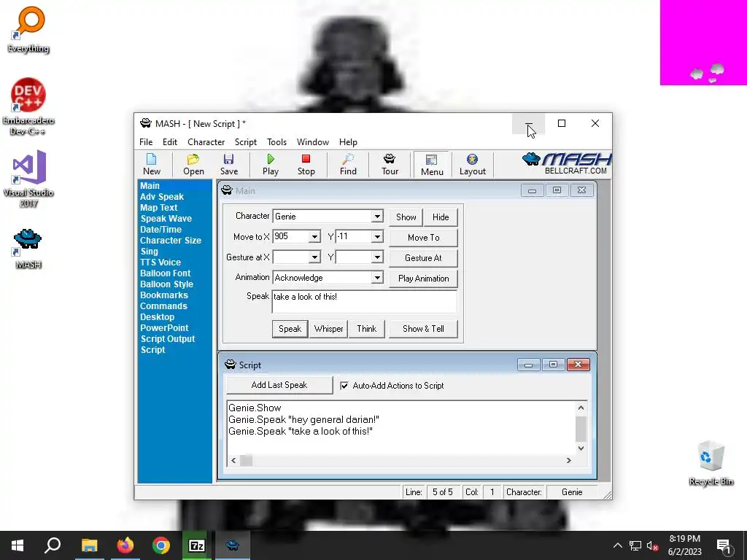
Task: Click the Show & Tell button
Action: point(423,329)
